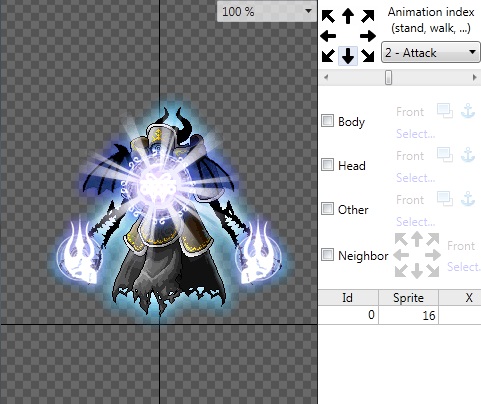This screenshot has width=481, height=404.
Task: Click the Id column header
Action: [348, 297]
